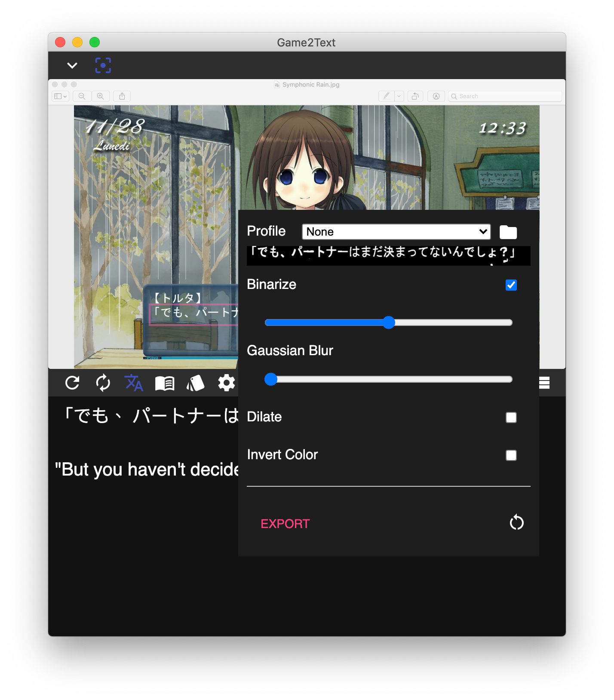Toggle the translate icon
This screenshot has height=700, width=614.
(134, 383)
